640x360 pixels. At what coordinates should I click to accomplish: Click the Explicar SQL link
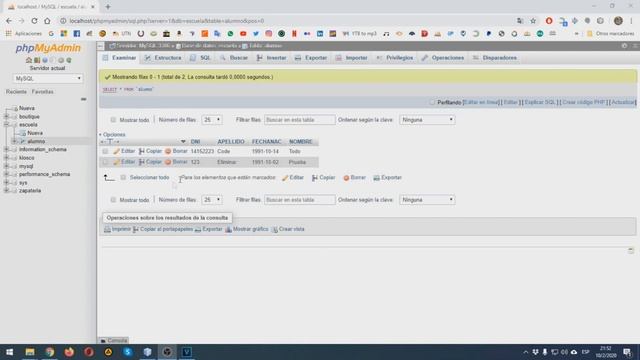point(540,102)
